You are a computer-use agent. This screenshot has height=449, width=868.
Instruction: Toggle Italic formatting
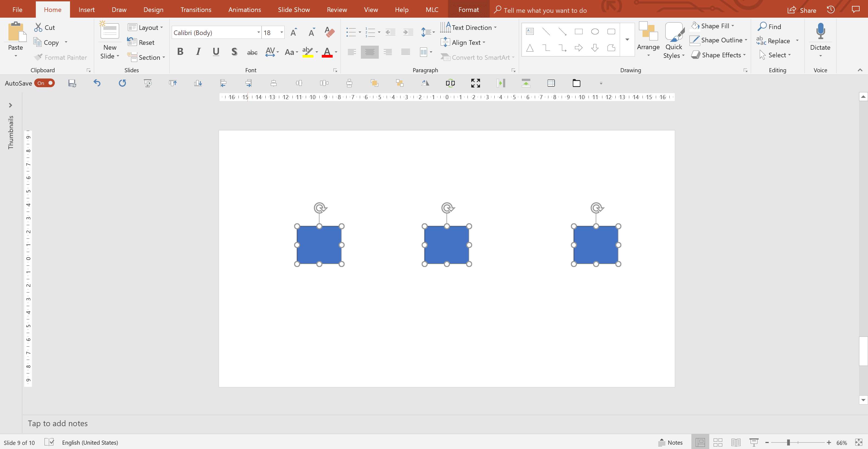pos(198,52)
